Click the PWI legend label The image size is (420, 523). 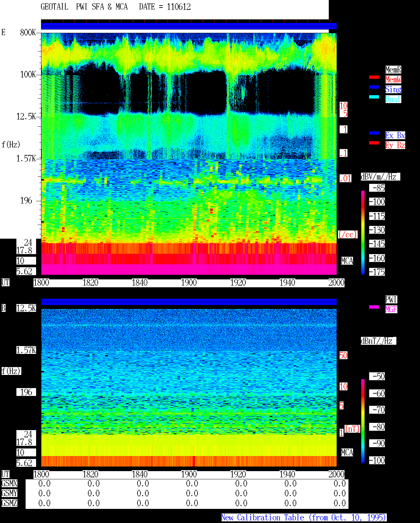point(391,299)
